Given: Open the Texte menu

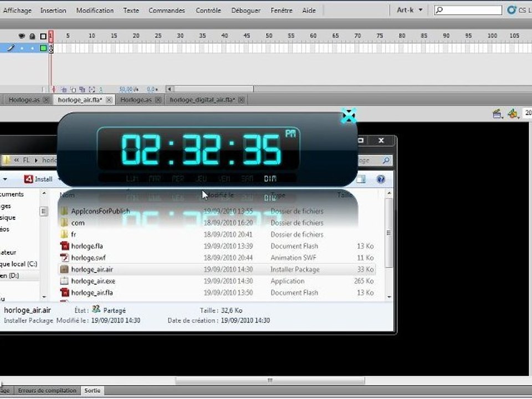Looking at the screenshot, I should coord(131,11).
